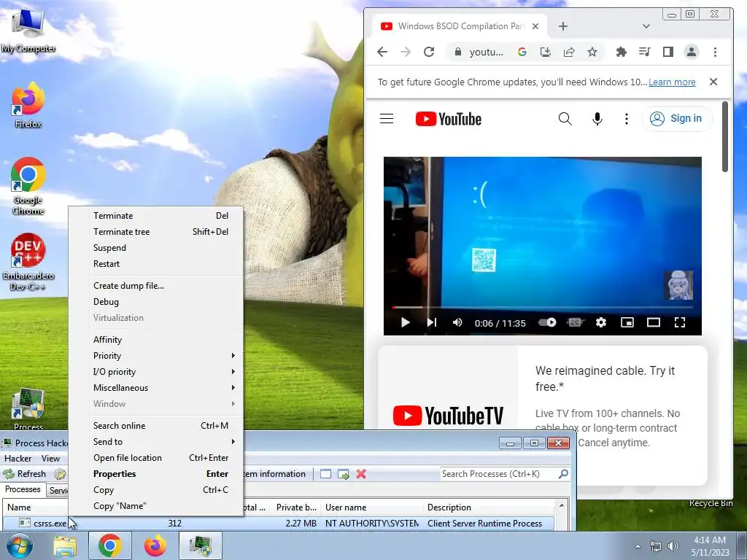The height and width of the screenshot is (560, 747).
Task: Mute the video volume
Action: (x=457, y=323)
